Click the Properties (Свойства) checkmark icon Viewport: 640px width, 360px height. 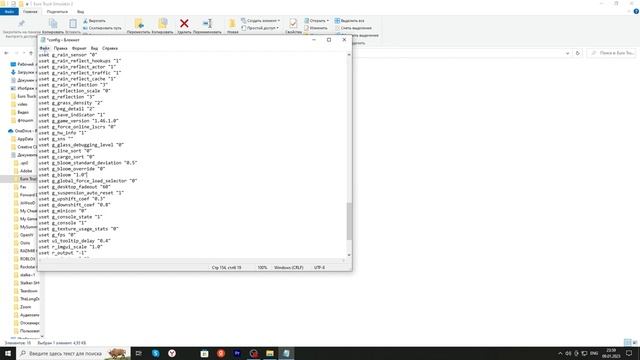293,23
